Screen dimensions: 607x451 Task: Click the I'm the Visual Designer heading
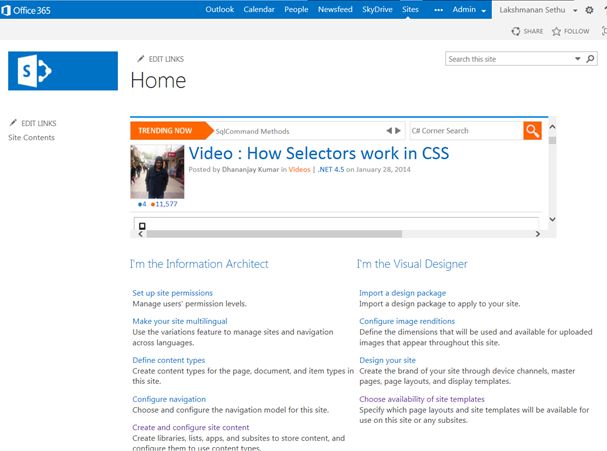[x=412, y=264]
